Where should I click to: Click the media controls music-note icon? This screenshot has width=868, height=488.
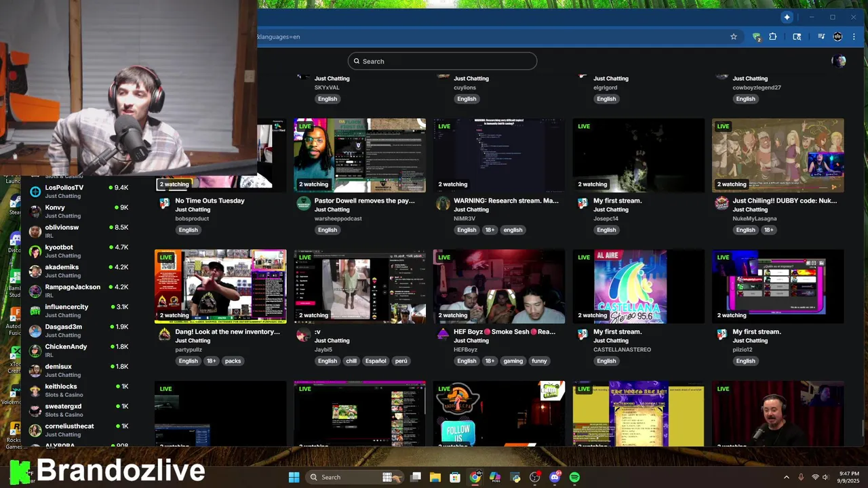[821, 37]
